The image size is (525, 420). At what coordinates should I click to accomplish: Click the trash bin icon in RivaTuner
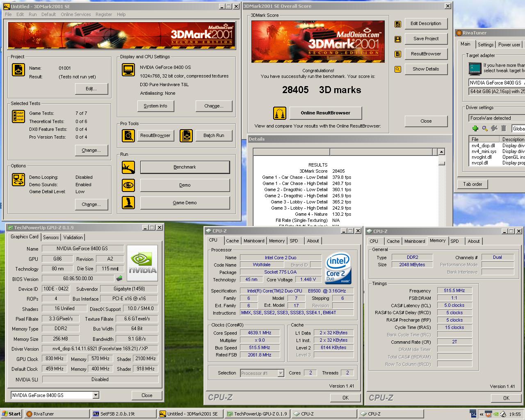click(504, 128)
